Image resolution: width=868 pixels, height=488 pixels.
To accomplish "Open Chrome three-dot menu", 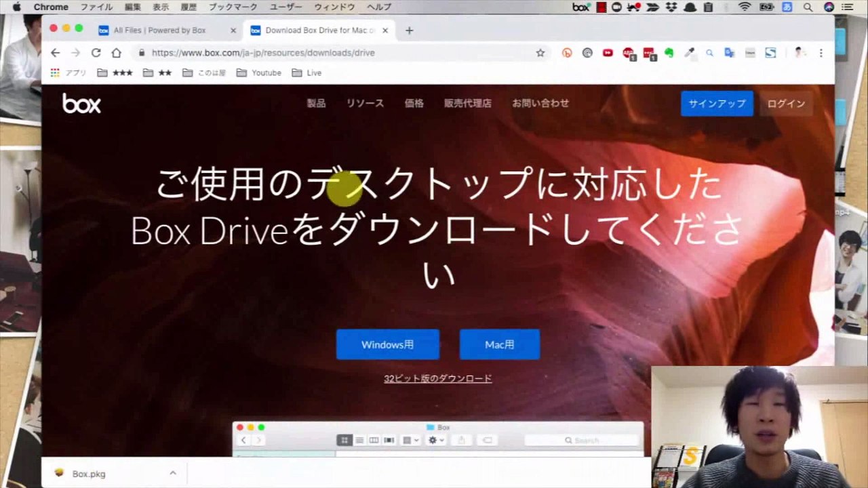I will pos(821,53).
